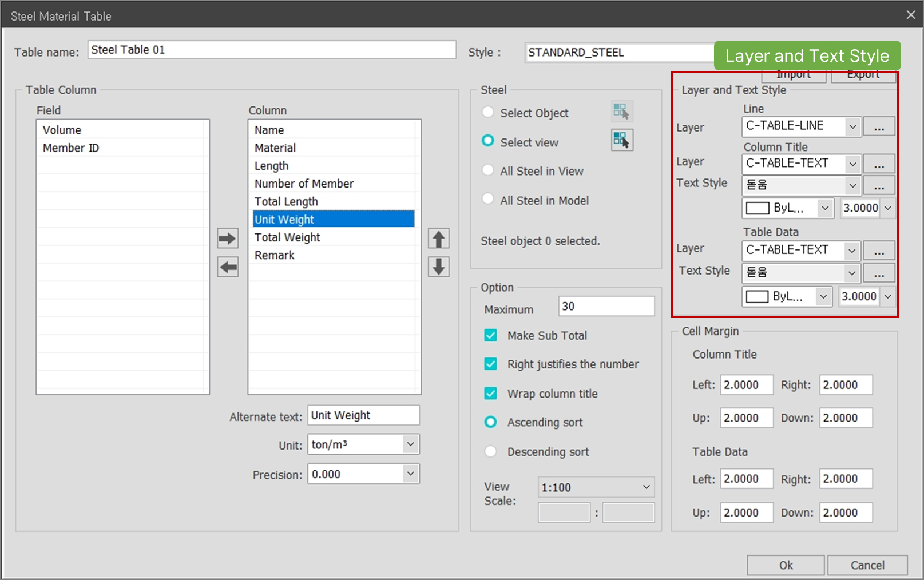The width and height of the screenshot is (924, 580).
Task: Select Unit Weight in Column list
Action: click(334, 219)
